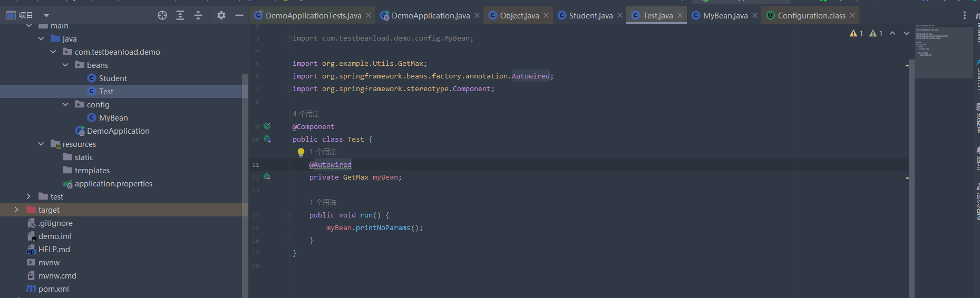Jump to next highlighted error arrow

[x=906, y=33]
